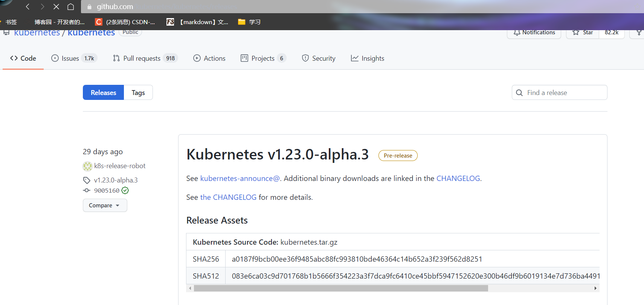Open the kubernetes-announce@ link
Viewport: 644px width, 305px height.
240,178
